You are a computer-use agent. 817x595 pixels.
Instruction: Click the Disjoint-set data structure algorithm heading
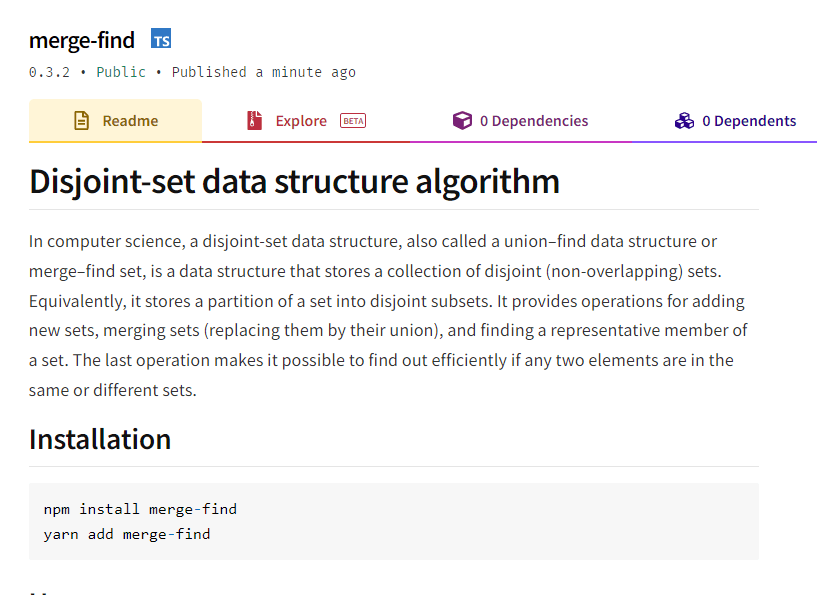(294, 181)
